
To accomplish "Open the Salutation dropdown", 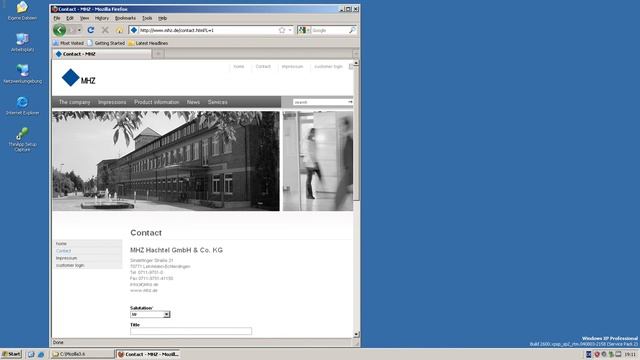I will [x=150, y=314].
